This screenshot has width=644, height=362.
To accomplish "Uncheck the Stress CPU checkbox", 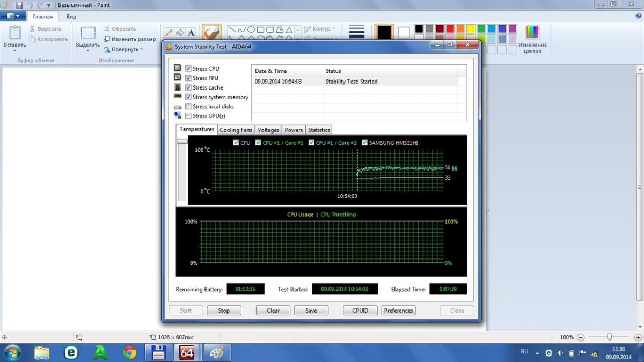I will 188,69.
